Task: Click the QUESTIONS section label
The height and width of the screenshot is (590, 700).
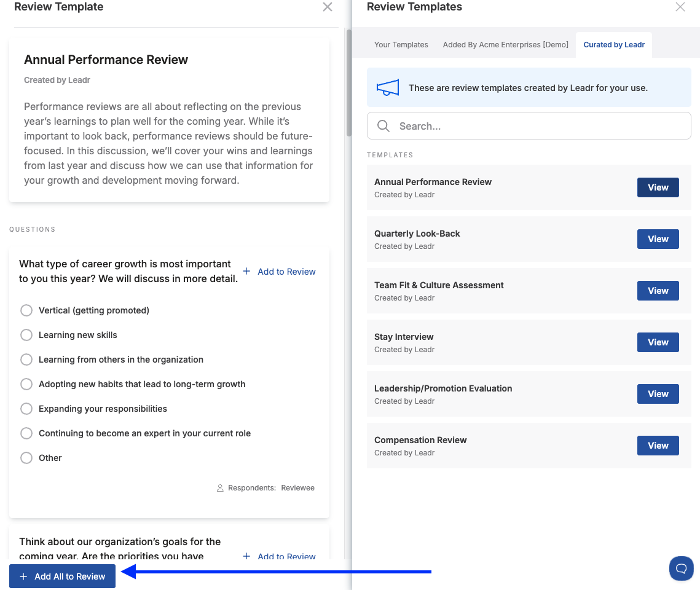Action: click(32, 229)
